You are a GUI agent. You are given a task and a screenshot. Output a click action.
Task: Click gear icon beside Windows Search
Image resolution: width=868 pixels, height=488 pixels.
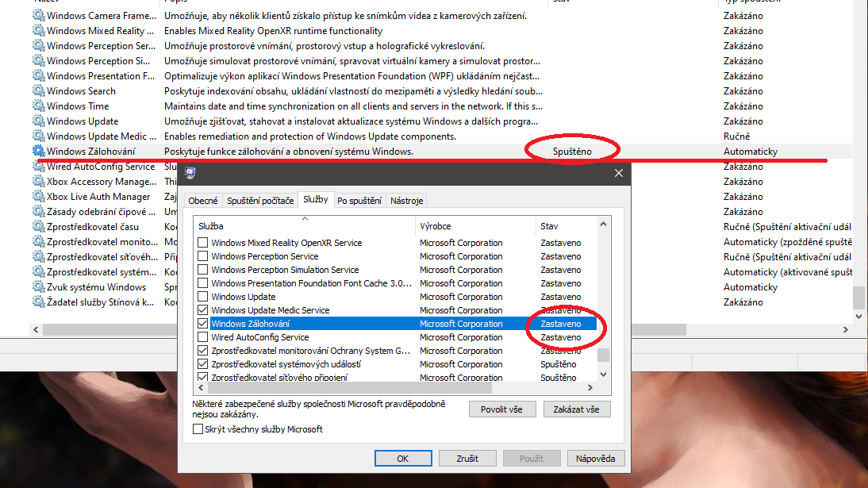[38, 90]
